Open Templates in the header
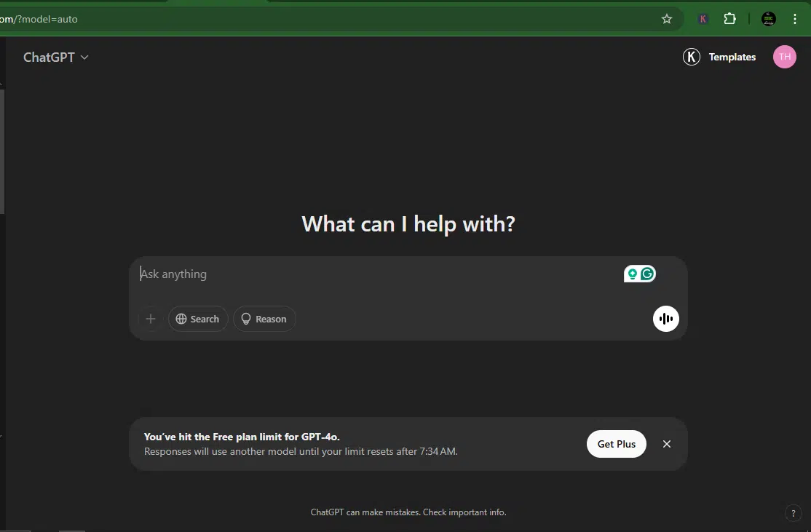811x532 pixels. [732, 57]
